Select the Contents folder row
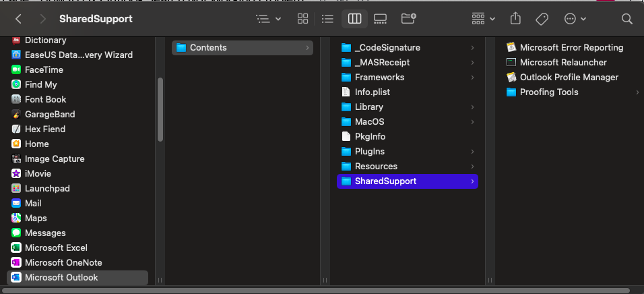Viewport: 644px width, 294px height. coord(243,48)
